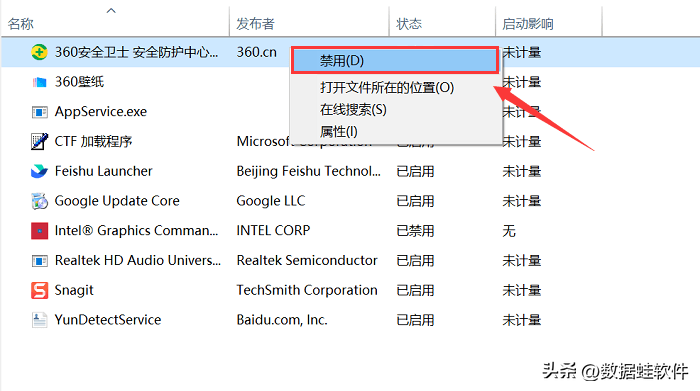Click the 状态 column header

click(x=408, y=24)
